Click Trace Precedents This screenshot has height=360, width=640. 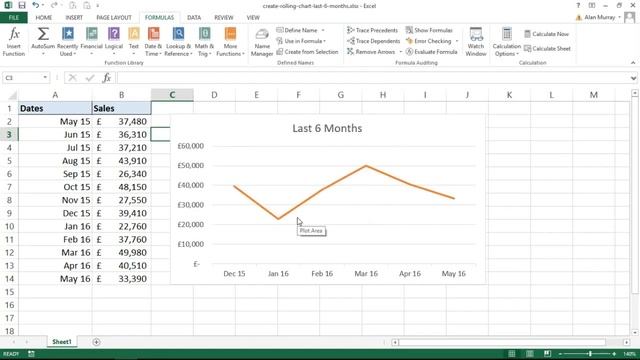coord(372,30)
